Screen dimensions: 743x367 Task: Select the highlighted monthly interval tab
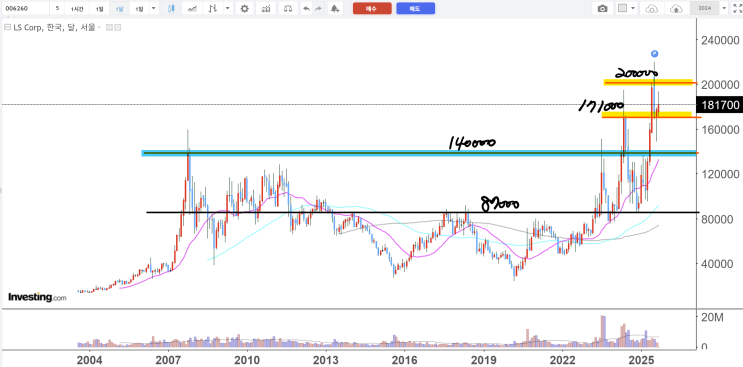pos(118,9)
